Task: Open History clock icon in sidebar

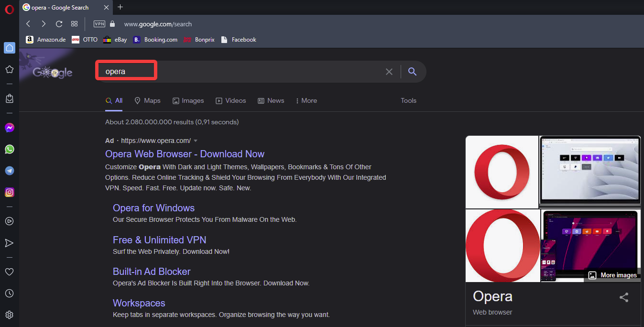Action: pyautogui.click(x=9, y=293)
